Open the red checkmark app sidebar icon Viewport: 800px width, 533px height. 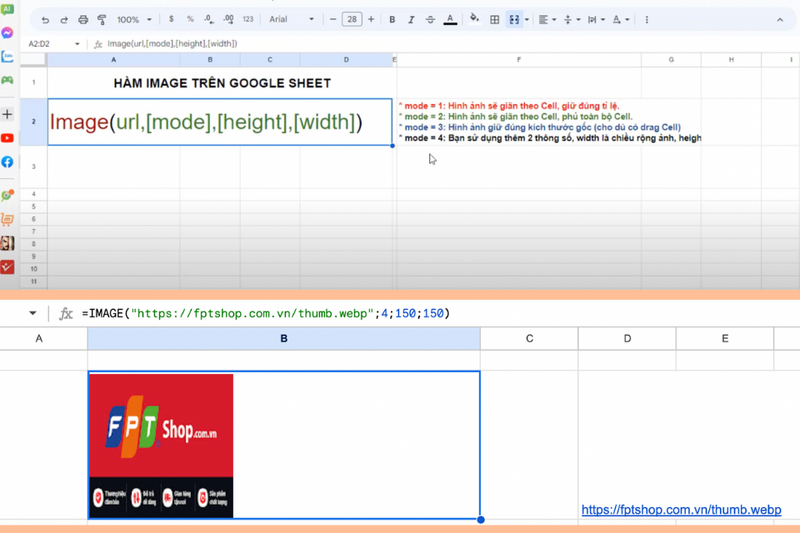7,267
